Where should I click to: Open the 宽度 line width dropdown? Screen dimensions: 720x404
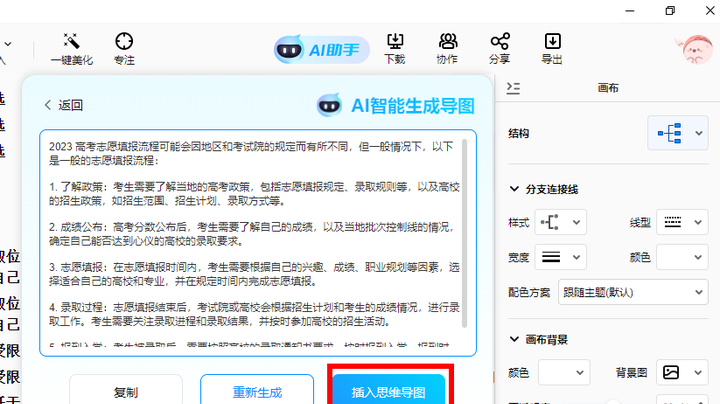561,257
